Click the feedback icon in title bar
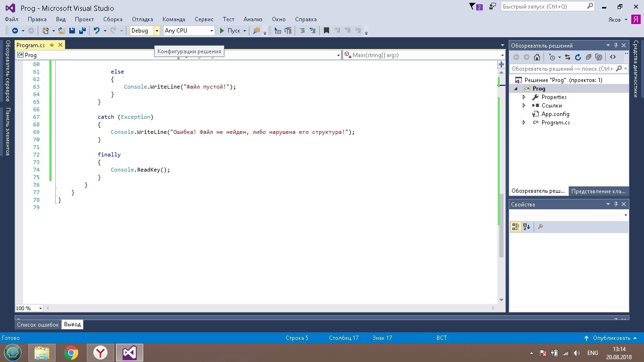644x362 pixels. click(x=493, y=7)
